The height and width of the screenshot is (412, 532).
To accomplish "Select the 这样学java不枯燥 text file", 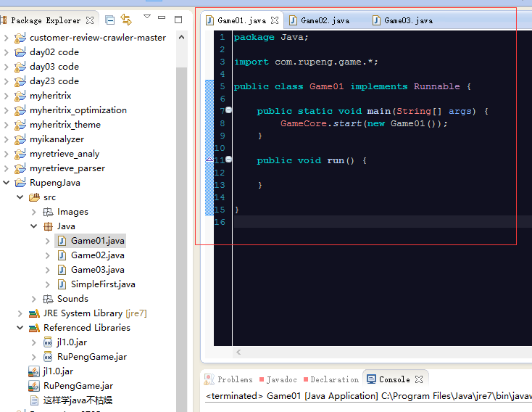I will tap(78, 400).
